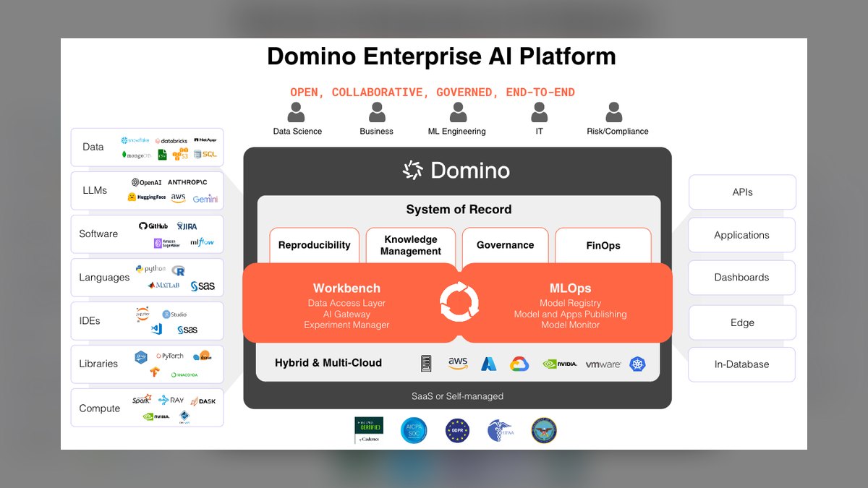Click the Edge output box
This screenshot has height=488, width=868.
tap(742, 322)
